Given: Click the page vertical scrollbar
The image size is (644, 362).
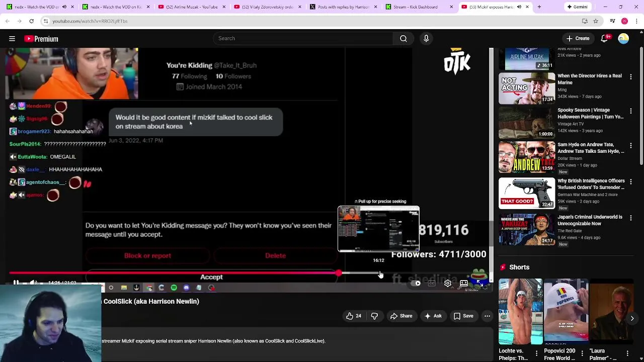Looking at the screenshot, I should click(x=641, y=106).
